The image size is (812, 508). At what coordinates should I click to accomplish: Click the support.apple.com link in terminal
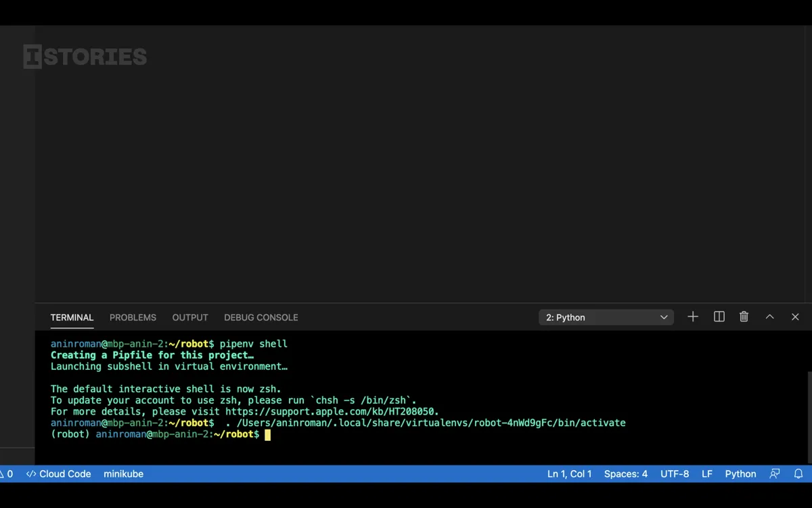coord(332,412)
